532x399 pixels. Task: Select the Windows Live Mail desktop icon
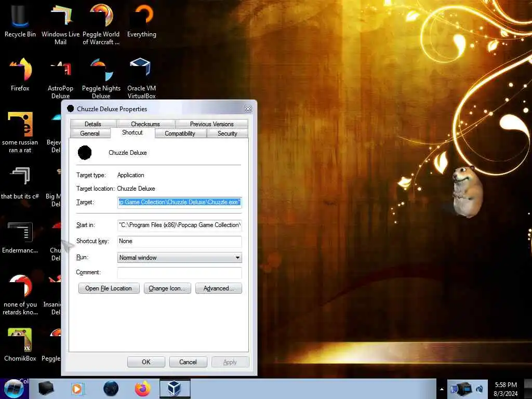click(60, 24)
